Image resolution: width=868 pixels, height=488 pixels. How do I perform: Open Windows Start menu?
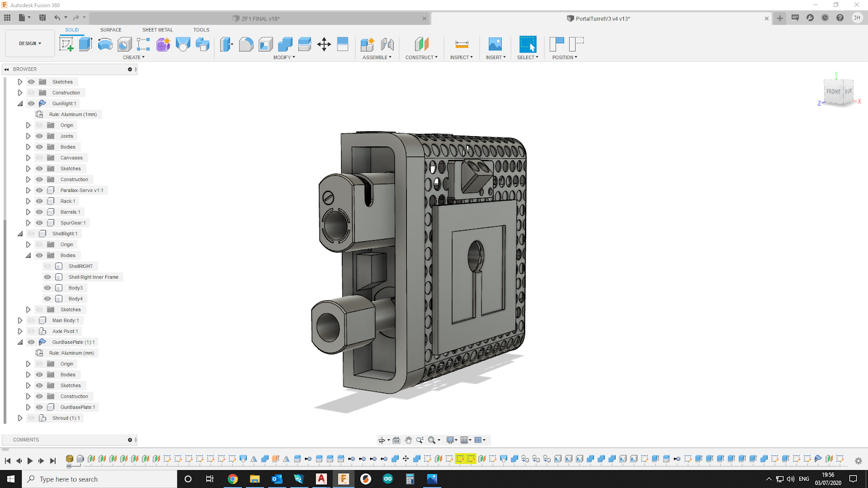coord(11,479)
